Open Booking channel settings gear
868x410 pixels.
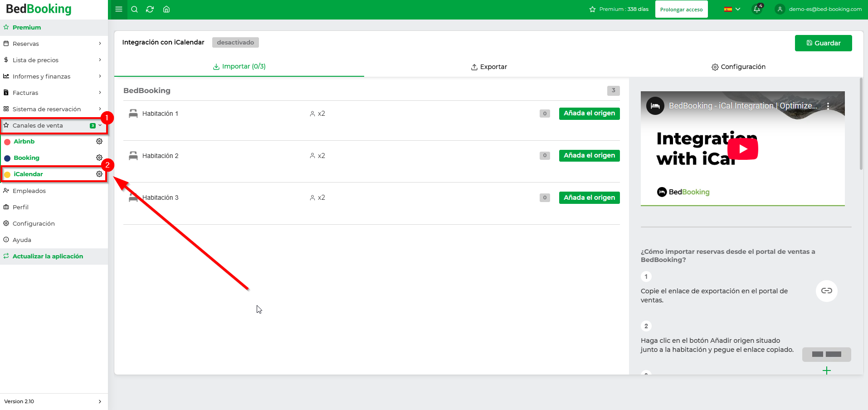[99, 158]
